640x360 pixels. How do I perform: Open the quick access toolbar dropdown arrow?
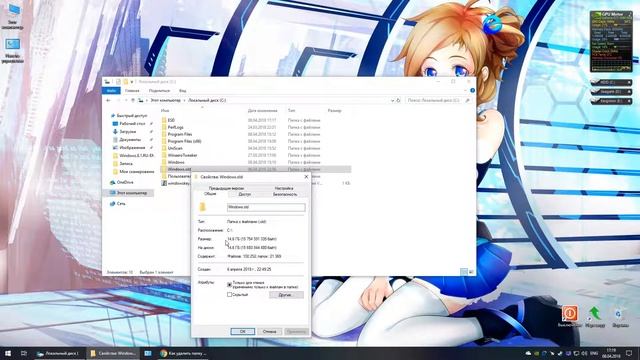(131, 82)
